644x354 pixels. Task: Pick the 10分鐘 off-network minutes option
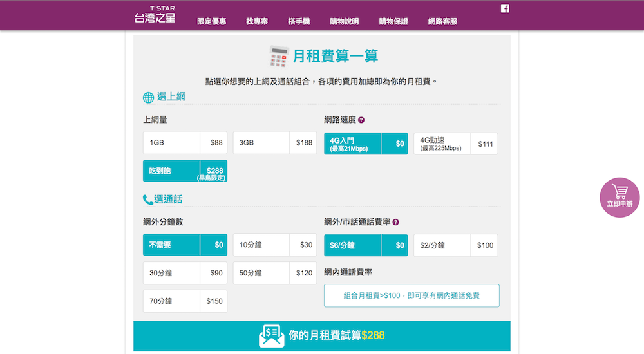coord(275,245)
